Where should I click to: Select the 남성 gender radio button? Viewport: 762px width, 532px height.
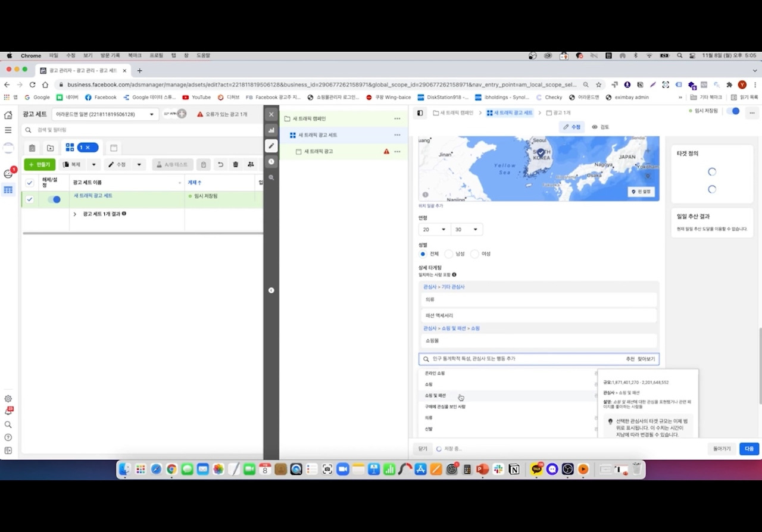pos(449,254)
